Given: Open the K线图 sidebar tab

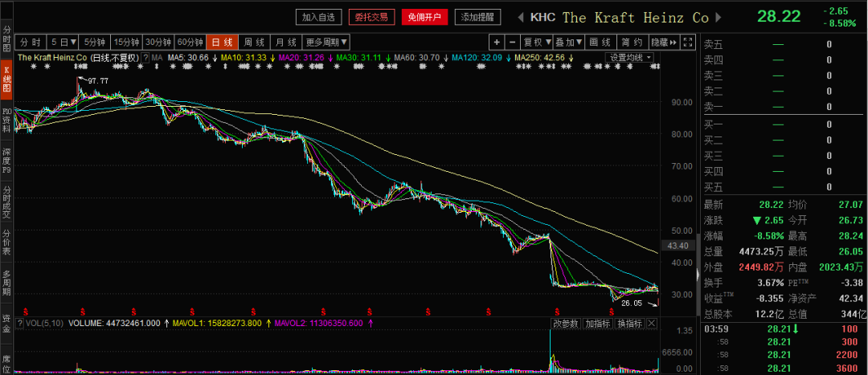Looking at the screenshot, I should pyautogui.click(x=6, y=81).
